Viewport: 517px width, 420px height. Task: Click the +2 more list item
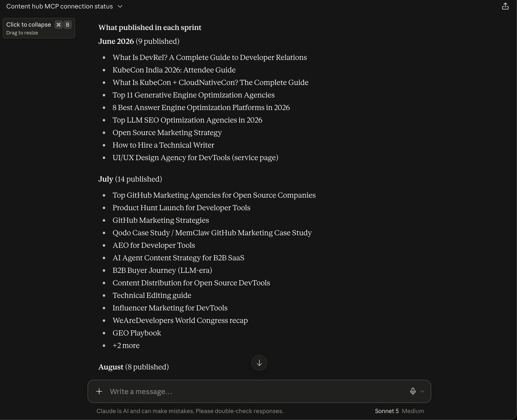tap(126, 345)
